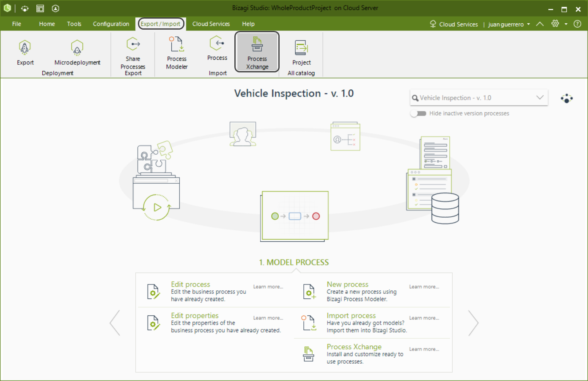Viewport: 588px width, 381px height.
Task: Open the File menu
Action: [x=16, y=24]
